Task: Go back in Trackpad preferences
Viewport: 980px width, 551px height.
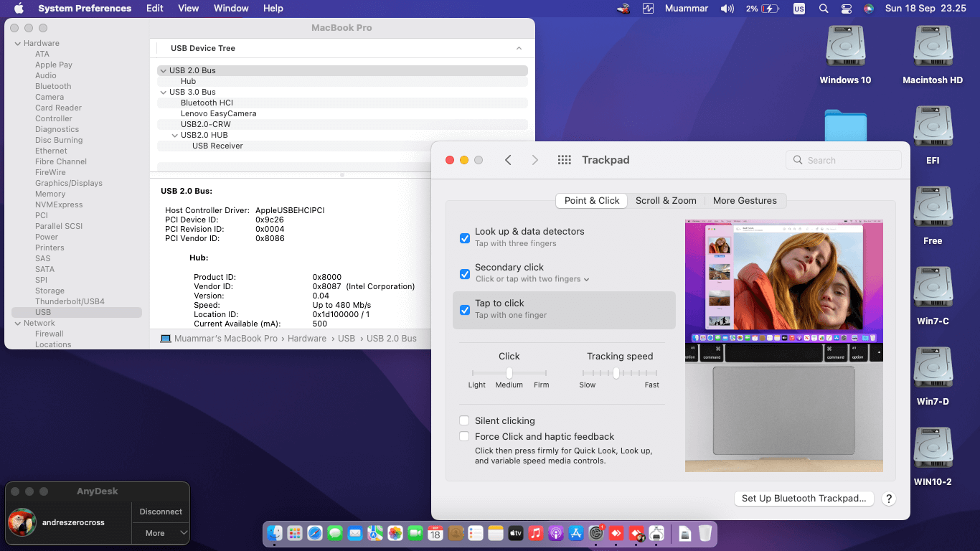Action: tap(508, 160)
